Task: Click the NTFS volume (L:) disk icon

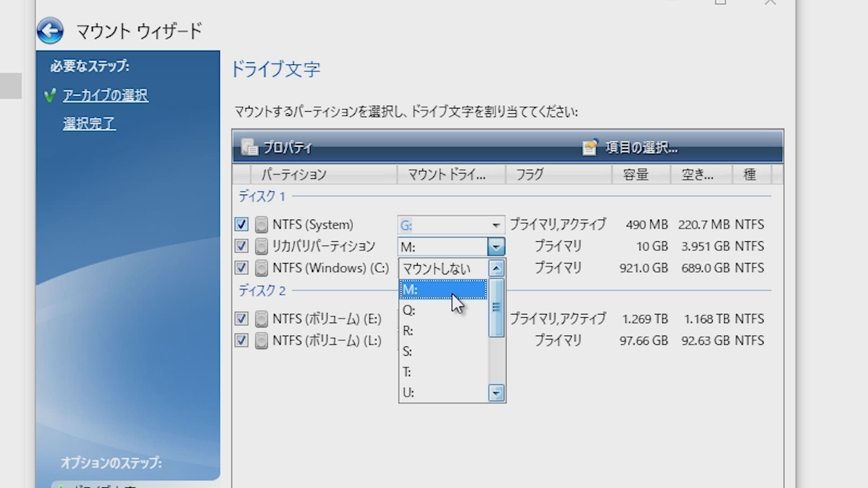Action: (261, 340)
